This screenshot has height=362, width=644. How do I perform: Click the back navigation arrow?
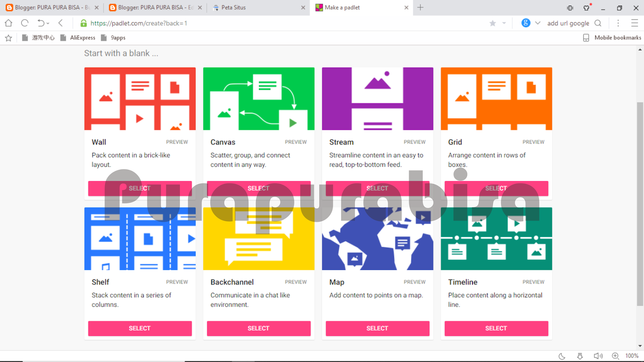[60, 23]
